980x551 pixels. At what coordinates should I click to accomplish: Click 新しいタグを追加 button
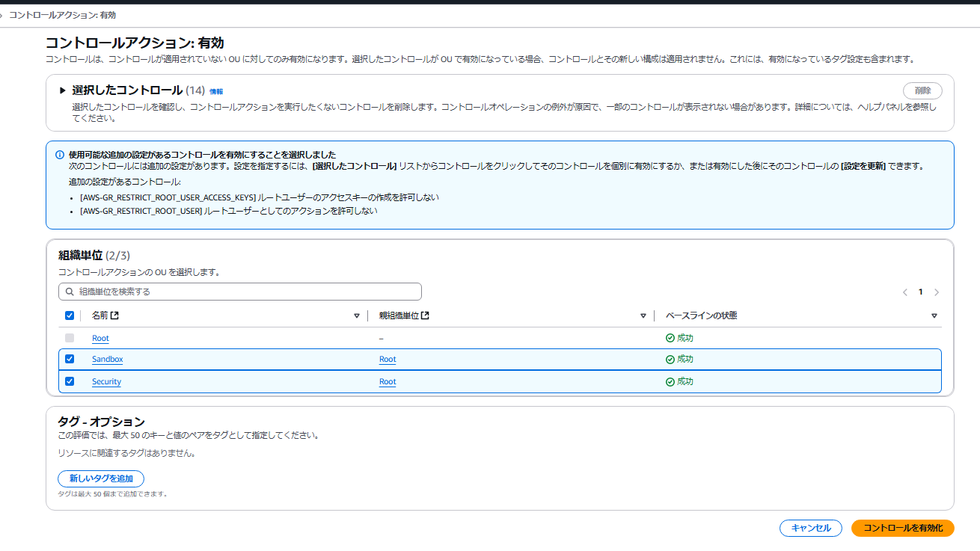click(101, 478)
